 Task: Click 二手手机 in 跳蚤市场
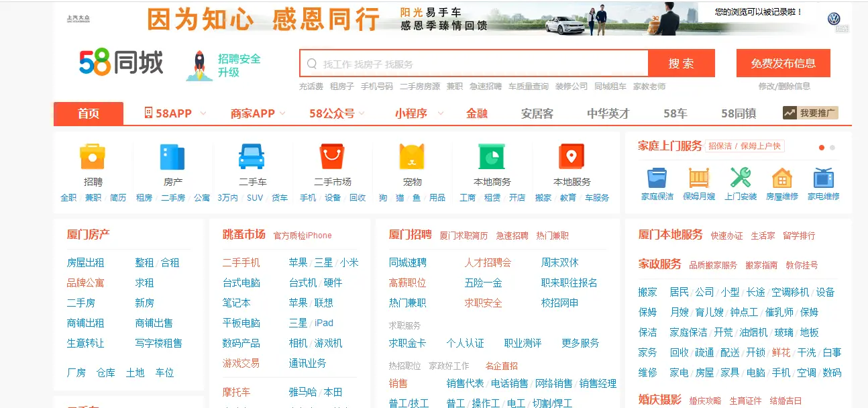click(x=241, y=262)
